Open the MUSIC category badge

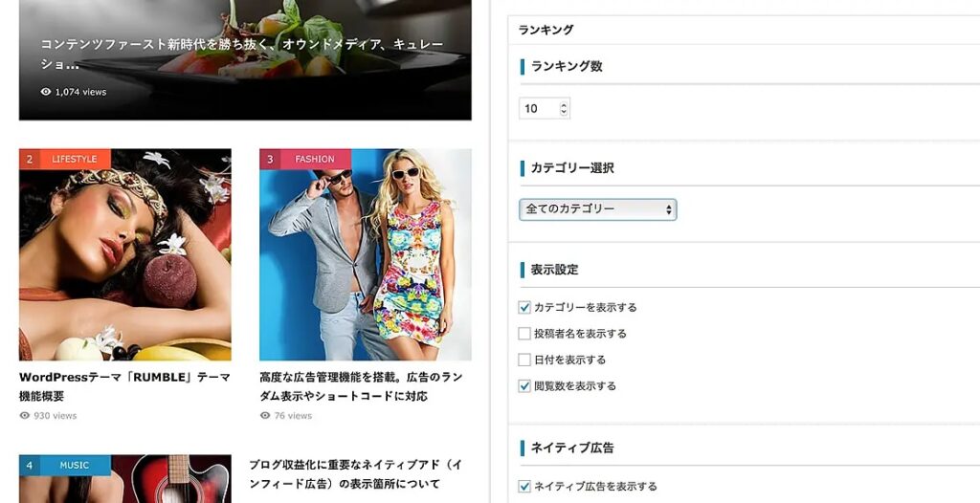pyautogui.click(x=75, y=466)
